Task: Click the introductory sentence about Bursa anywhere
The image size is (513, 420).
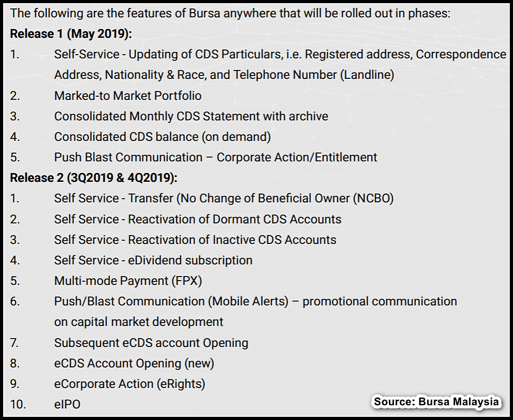Action: [230, 13]
